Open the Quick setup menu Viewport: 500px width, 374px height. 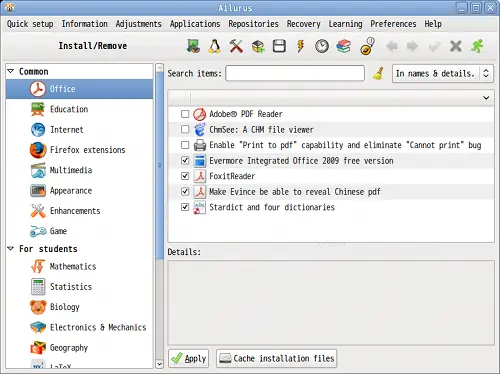30,24
